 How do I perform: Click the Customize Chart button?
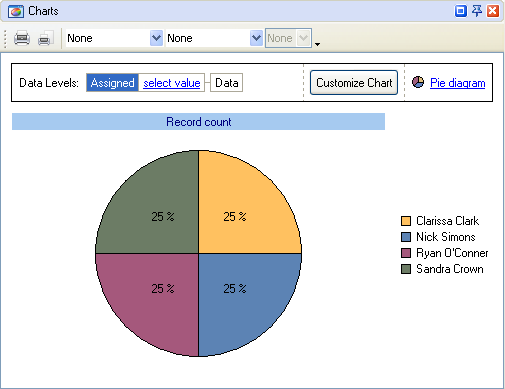pyautogui.click(x=354, y=82)
